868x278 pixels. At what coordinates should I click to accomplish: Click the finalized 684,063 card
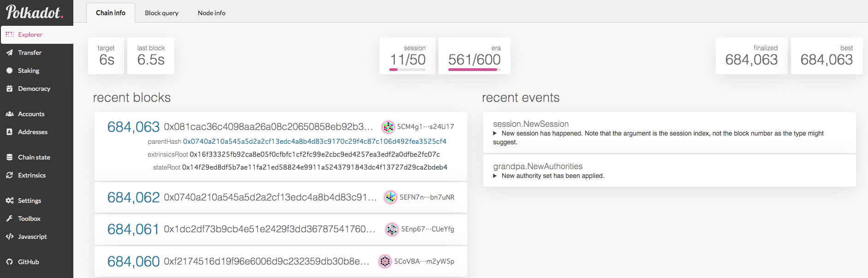(x=752, y=56)
